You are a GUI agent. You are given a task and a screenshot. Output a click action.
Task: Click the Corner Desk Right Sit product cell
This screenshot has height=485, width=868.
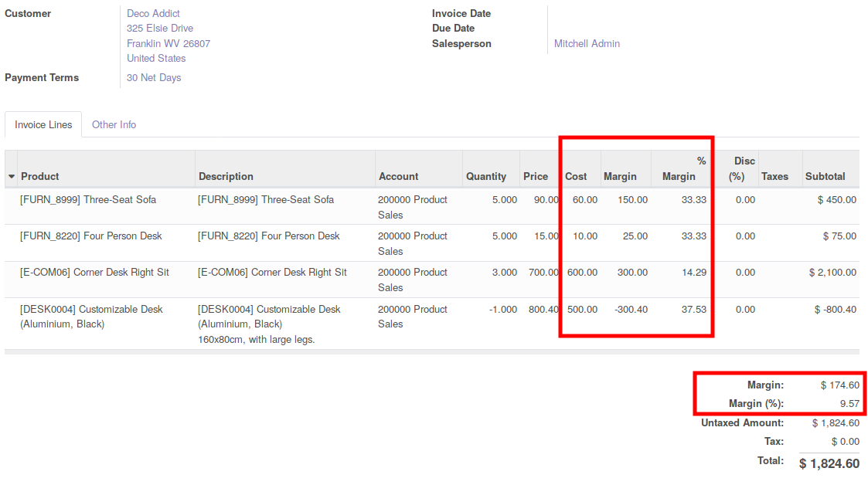click(x=94, y=273)
